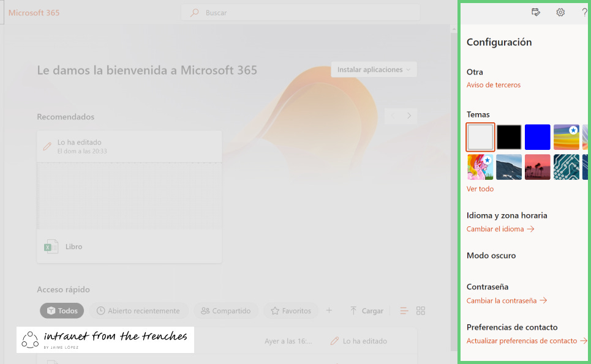Click the 'Modo oscuro' label
The height and width of the screenshot is (364, 591).
491,256
